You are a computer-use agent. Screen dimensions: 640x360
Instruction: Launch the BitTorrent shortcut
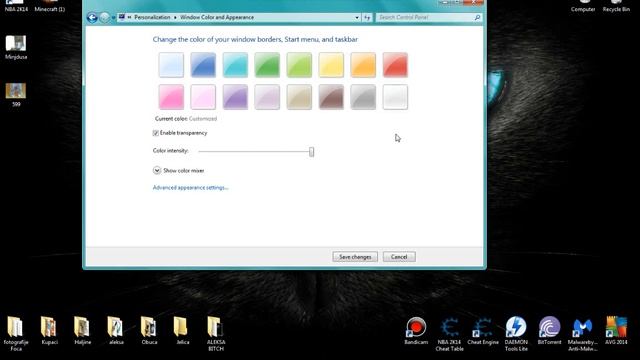tap(549, 331)
